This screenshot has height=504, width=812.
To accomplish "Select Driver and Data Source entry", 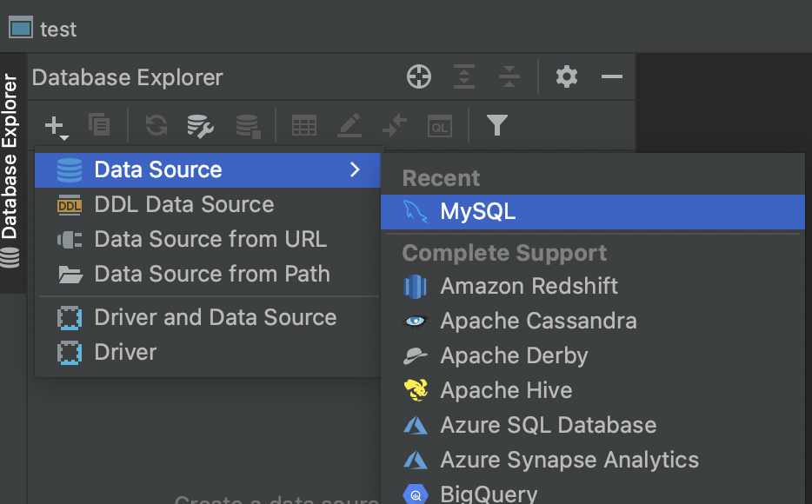I will tap(207, 318).
